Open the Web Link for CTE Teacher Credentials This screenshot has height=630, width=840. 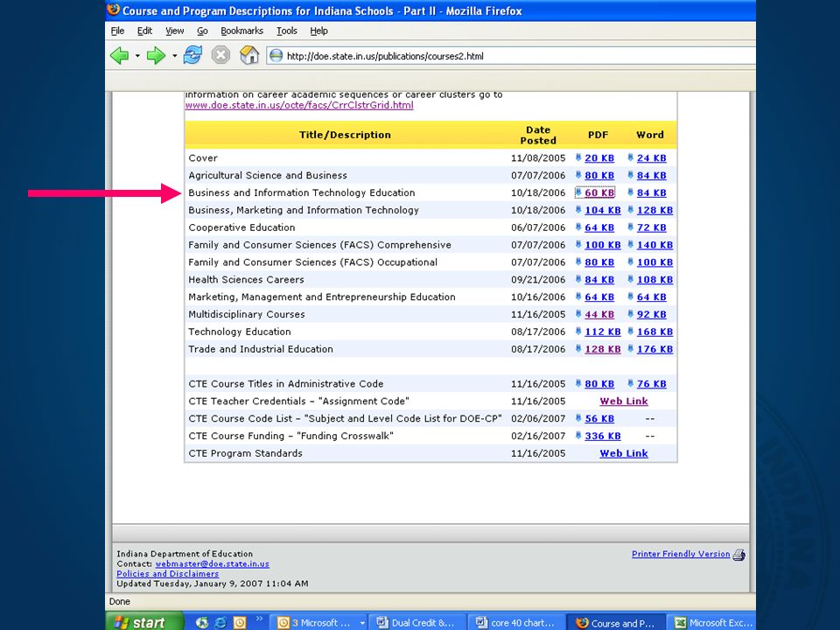click(x=624, y=402)
